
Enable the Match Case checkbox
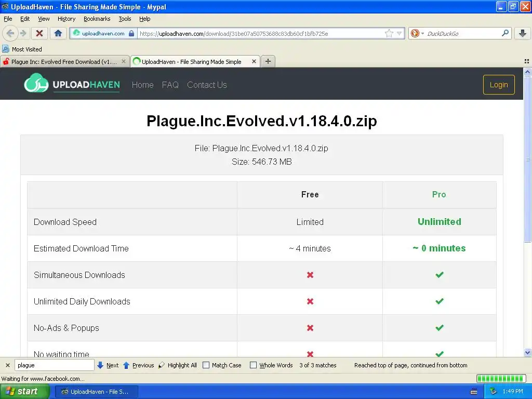click(206, 365)
